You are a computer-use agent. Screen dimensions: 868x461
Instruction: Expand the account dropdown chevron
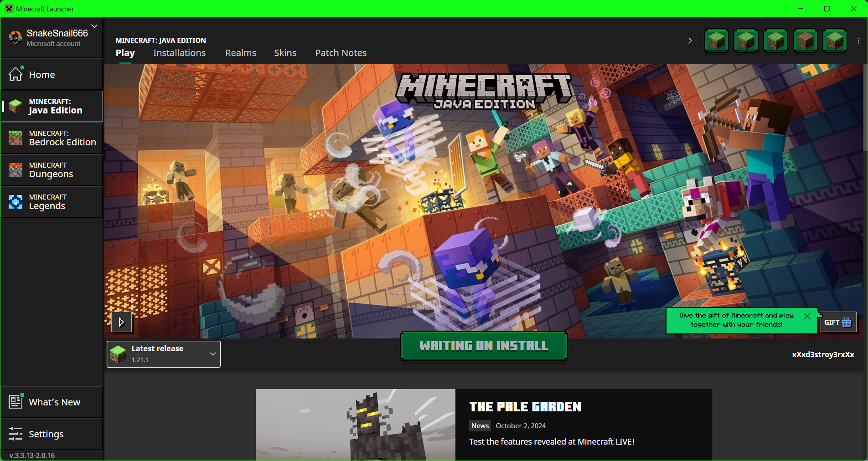[94, 26]
